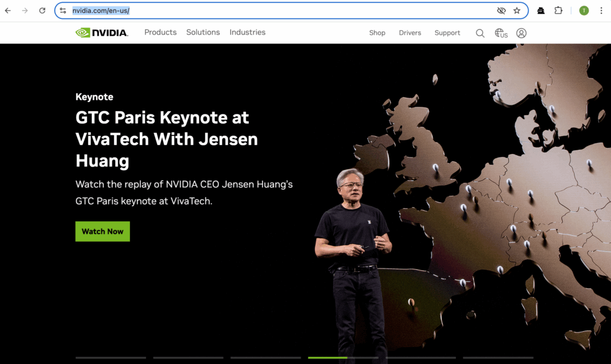Screen dimensions: 611x364
Task: Click the Watch Now button
Action: click(103, 232)
